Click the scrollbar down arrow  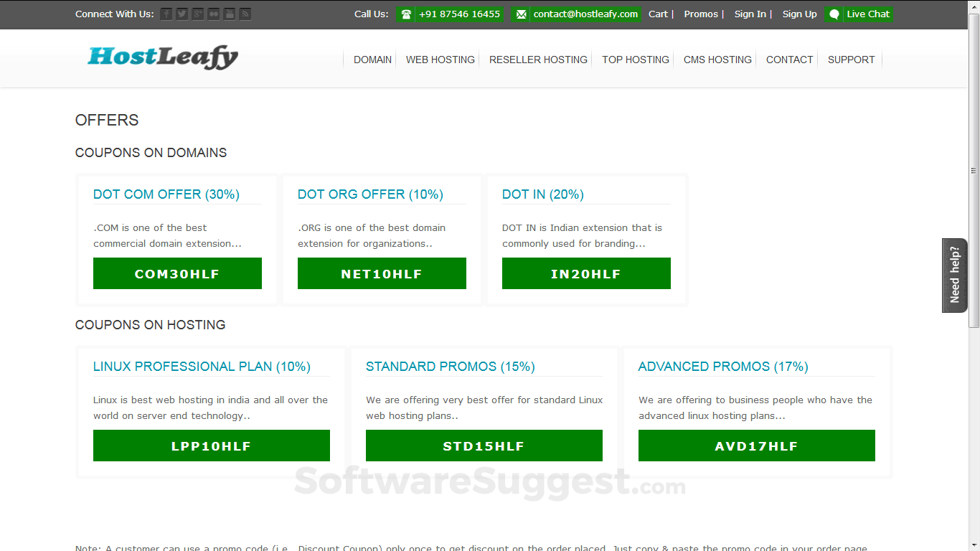[974, 545]
